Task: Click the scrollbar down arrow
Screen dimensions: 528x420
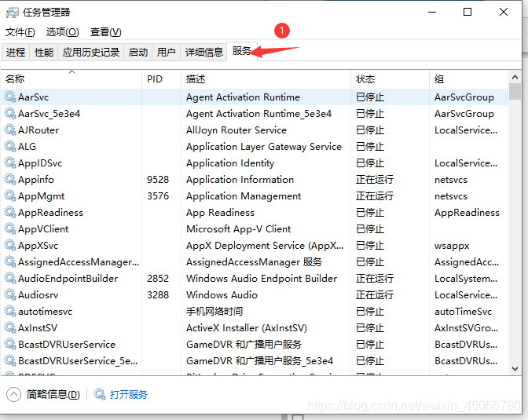Action: 515,368
